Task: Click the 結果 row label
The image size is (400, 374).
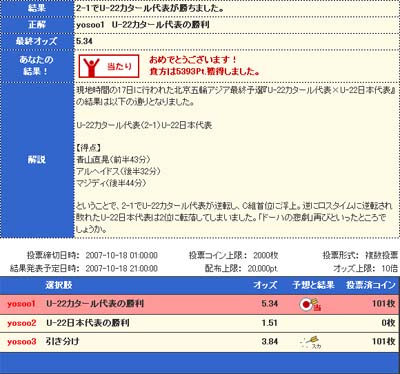Action: click(37, 8)
